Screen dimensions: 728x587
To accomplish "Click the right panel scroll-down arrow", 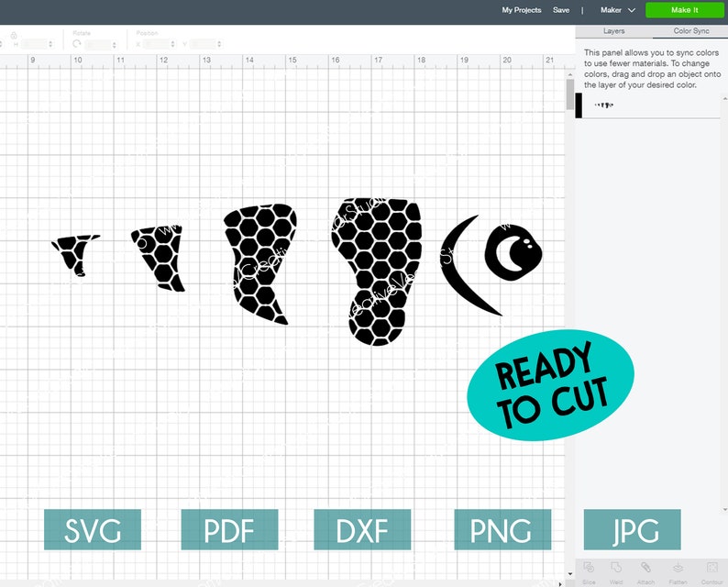I will tap(725, 509).
